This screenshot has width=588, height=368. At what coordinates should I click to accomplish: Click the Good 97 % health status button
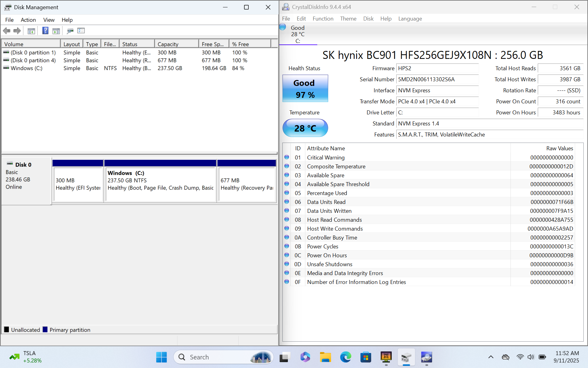click(x=305, y=88)
